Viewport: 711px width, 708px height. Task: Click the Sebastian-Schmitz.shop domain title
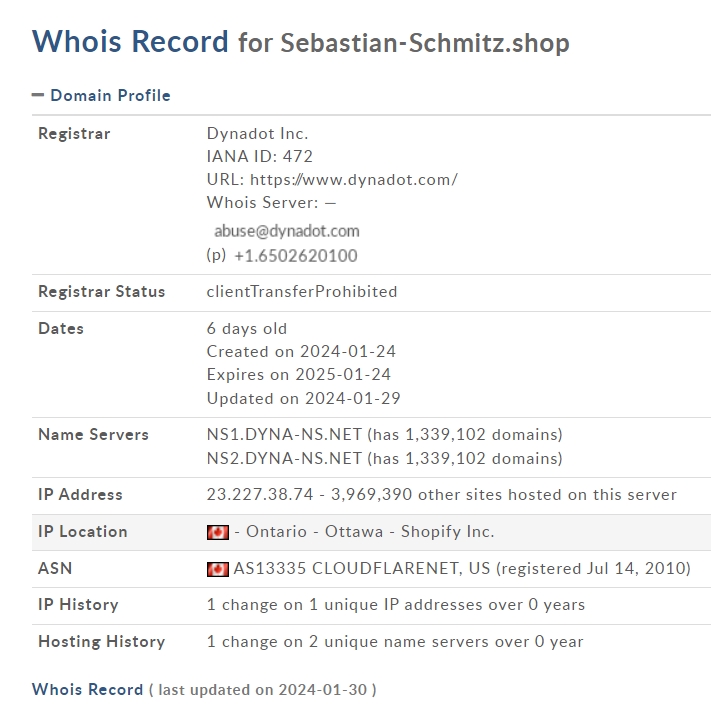425,44
